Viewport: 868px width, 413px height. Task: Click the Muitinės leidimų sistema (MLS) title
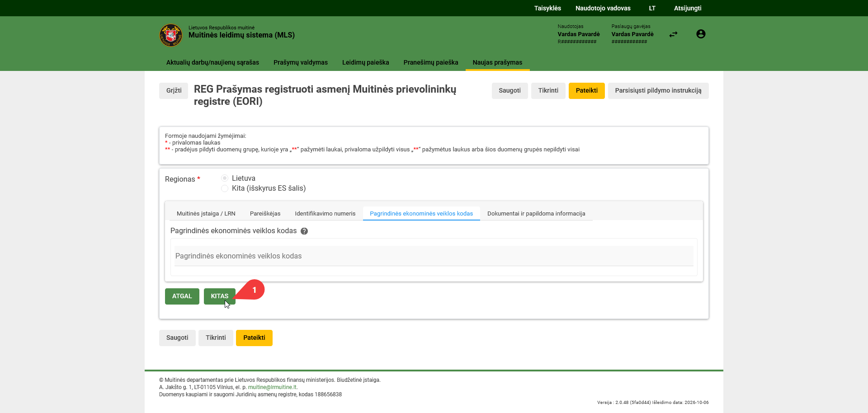241,35
